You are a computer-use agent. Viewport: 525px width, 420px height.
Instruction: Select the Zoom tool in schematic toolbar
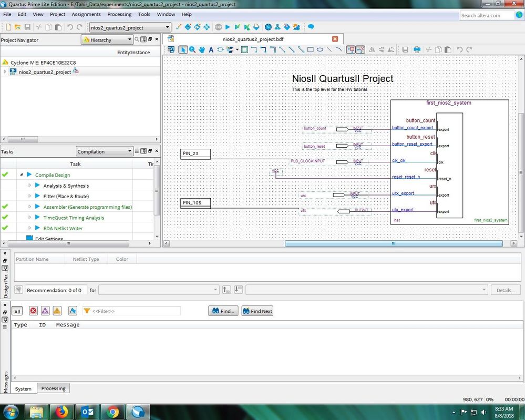[x=192, y=50]
